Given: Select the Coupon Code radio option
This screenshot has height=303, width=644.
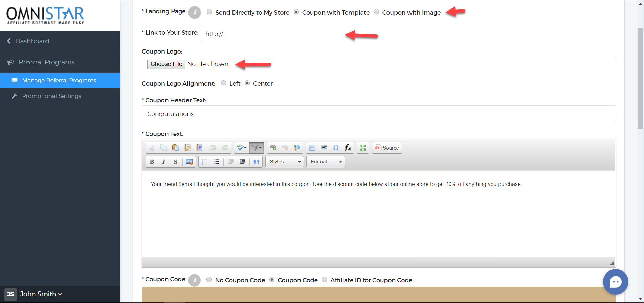Looking at the screenshot, I should click(x=272, y=280).
